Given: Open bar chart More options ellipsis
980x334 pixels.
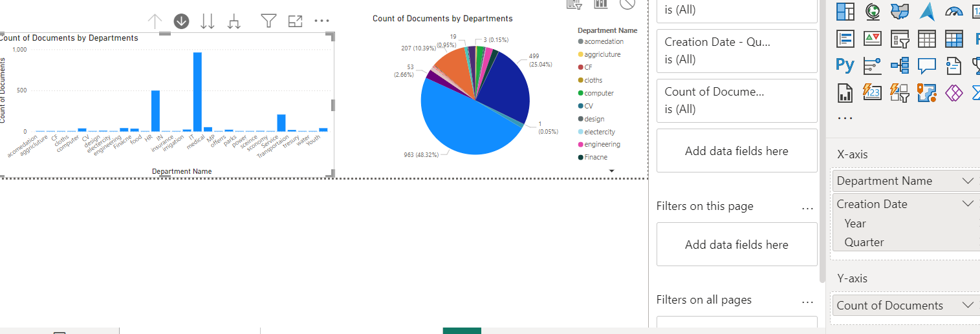Looking at the screenshot, I should (x=321, y=21).
